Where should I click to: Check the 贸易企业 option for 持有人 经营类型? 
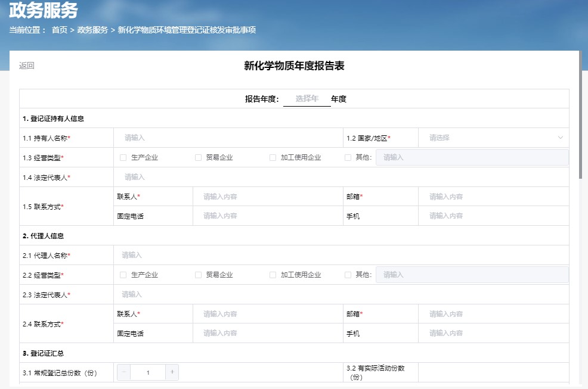[198, 157]
